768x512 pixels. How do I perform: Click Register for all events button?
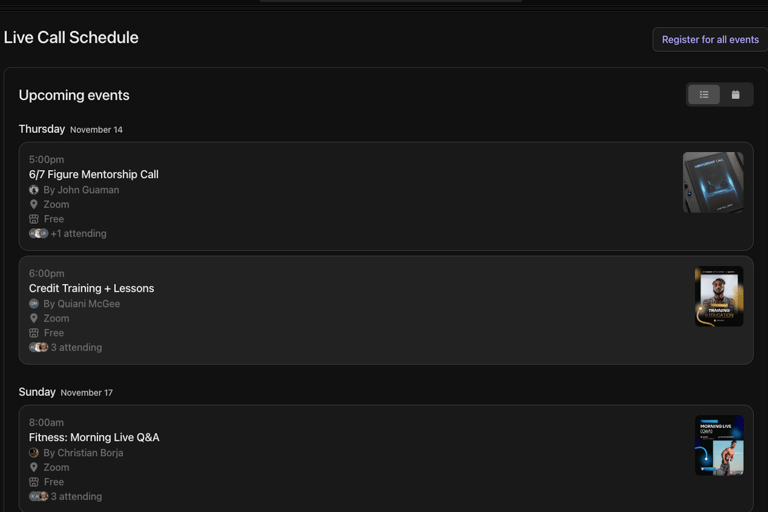pyautogui.click(x=710, y=40)
